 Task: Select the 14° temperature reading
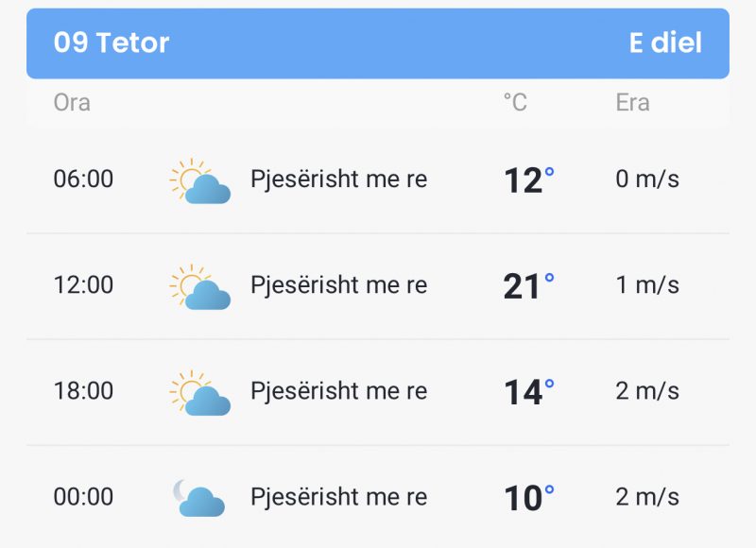pos(529,392)
